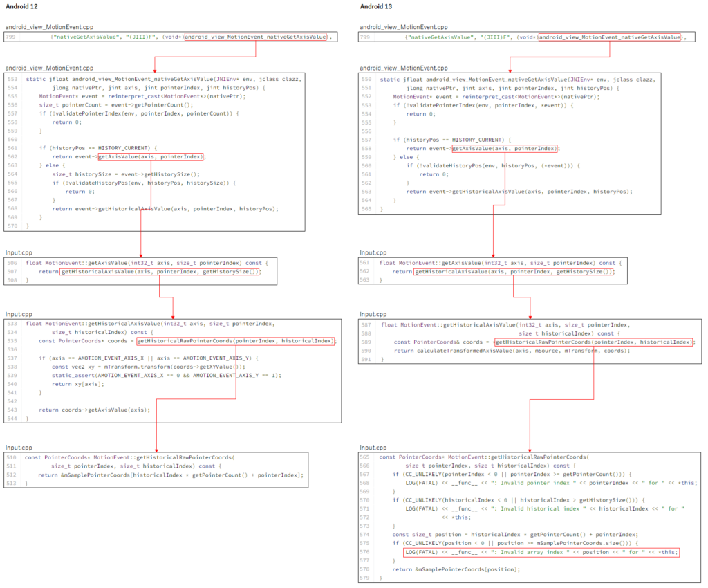The height and width of the screenshot is (588, 708).
Task: Click getHistoricalRawPointerCoords definition in Android 13 bottom block
Action: 484,457
